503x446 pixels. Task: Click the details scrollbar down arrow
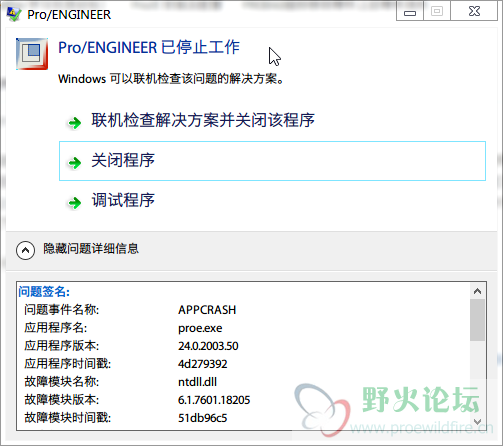click(x=477, y=422)
